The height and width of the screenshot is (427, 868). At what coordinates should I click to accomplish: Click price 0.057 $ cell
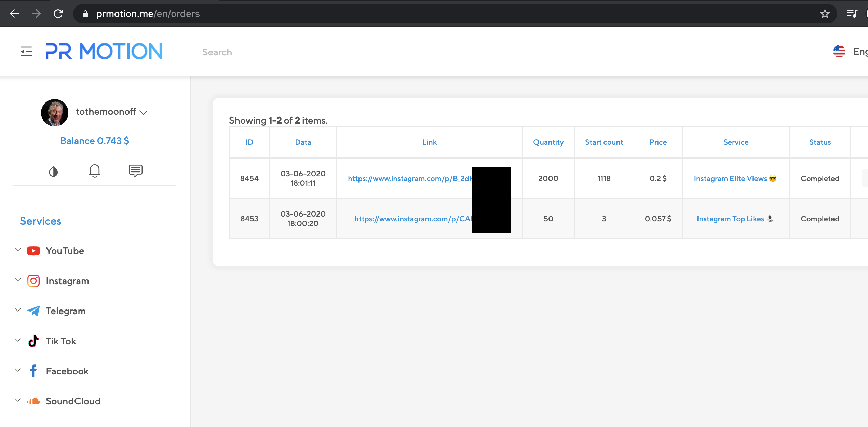(658, 219)
